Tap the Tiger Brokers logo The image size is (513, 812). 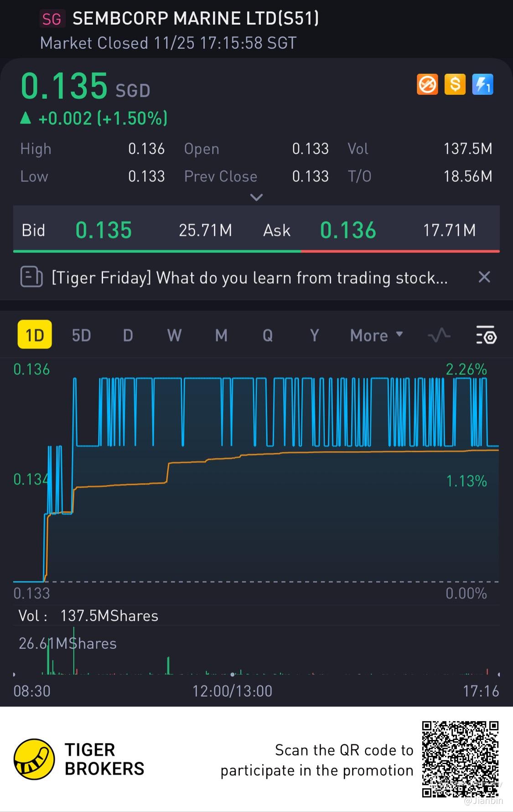click(x=34, y=759)
